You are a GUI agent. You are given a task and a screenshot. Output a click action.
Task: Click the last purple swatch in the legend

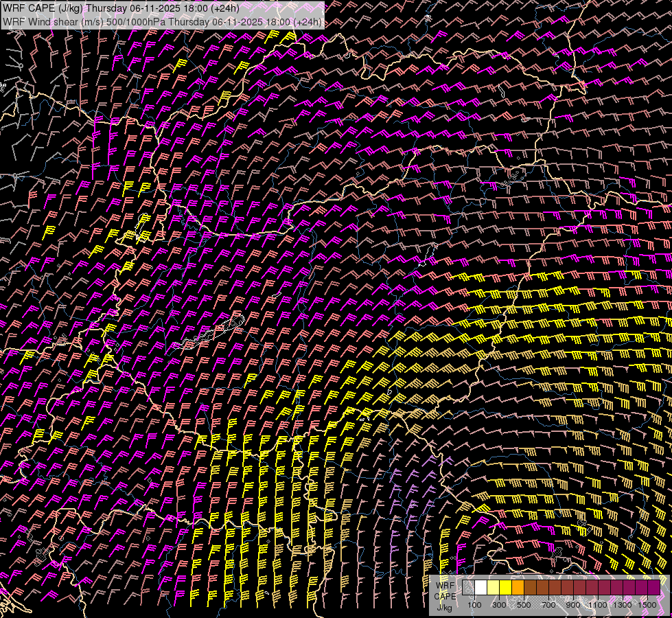coord(653,588)
